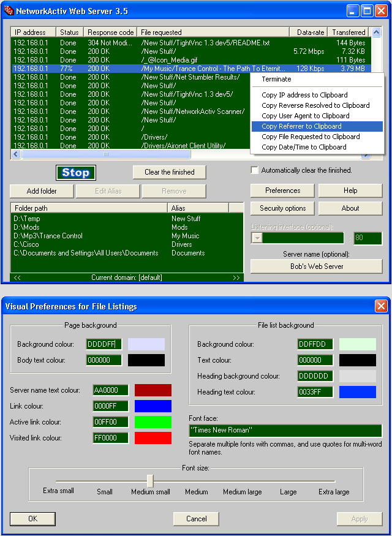Sort by IP address column header
Screen dimensions: 392x536
coord(33,32)
